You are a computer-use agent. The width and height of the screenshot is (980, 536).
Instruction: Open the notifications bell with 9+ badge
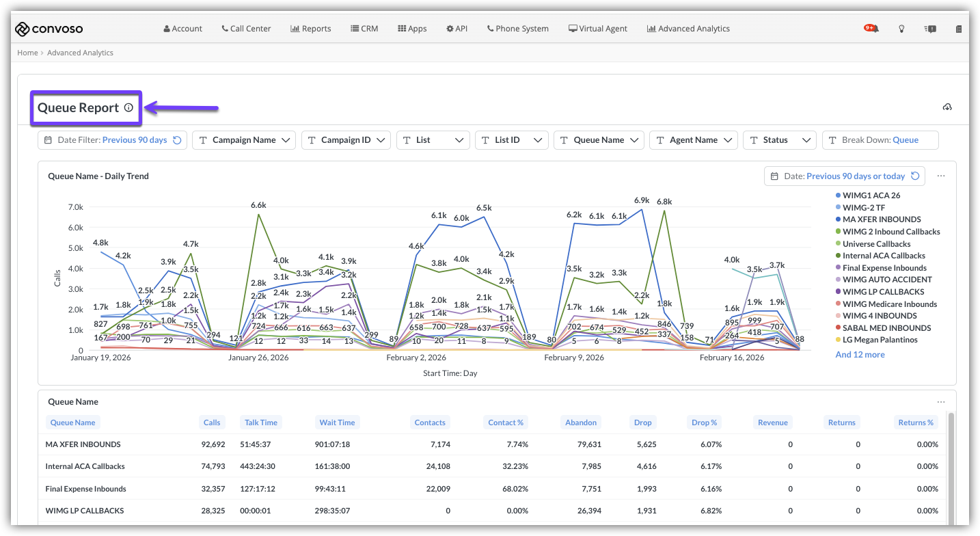pyautogui.click(x=871, y=29)
